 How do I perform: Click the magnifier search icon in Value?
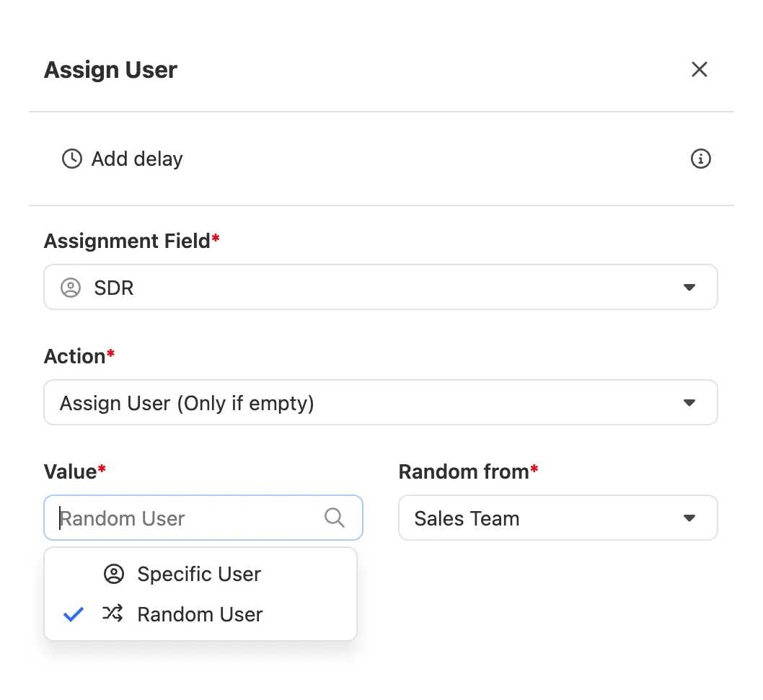(x=335, y=518)
